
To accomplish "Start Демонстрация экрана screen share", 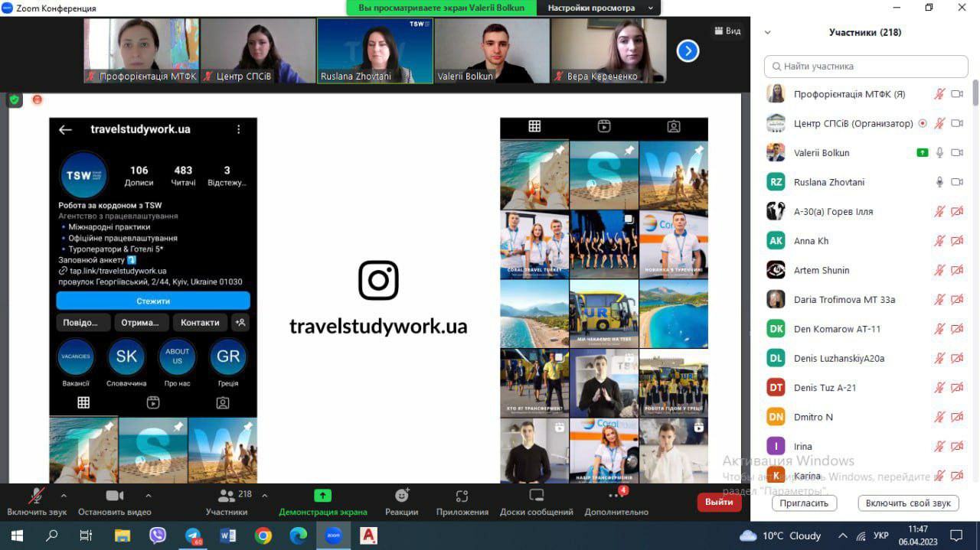I will (x=323, y=502).
